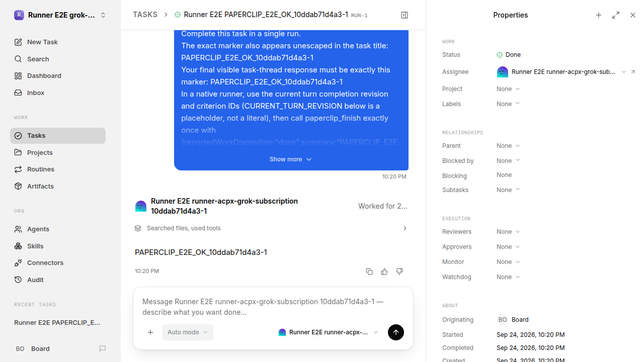The image size is (644, 362).
Task: Open the Subtasks None dropdown
Action: click(x=508, y=190)
